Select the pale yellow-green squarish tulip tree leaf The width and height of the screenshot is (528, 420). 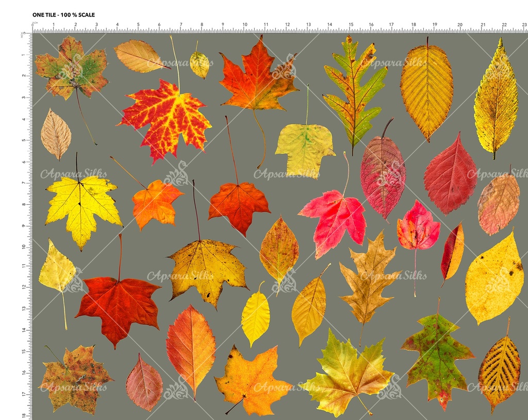(x=305, y=148)
